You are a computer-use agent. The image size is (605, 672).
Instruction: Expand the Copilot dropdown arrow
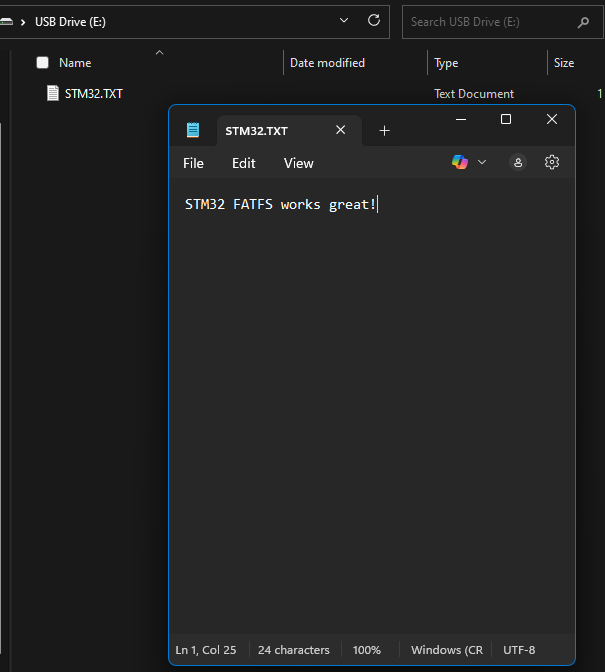[x=482, y=162]
